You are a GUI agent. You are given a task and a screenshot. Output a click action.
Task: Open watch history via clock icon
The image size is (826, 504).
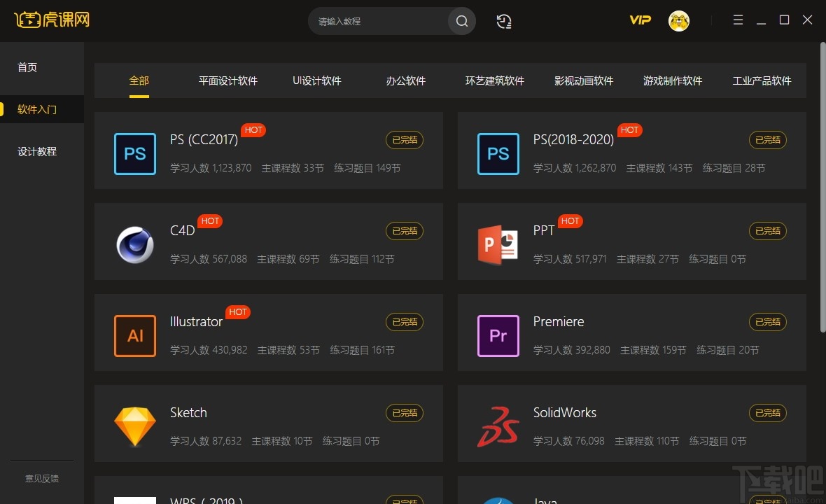503,21
